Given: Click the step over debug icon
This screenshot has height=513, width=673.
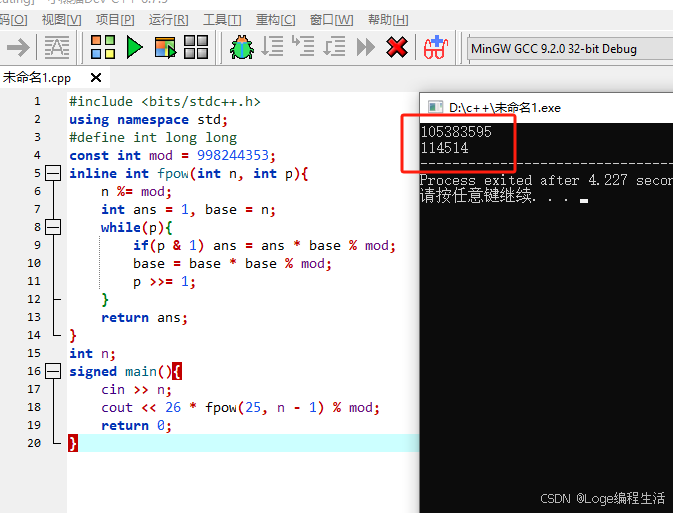Looking at the screenshot, I should (272, 46).
